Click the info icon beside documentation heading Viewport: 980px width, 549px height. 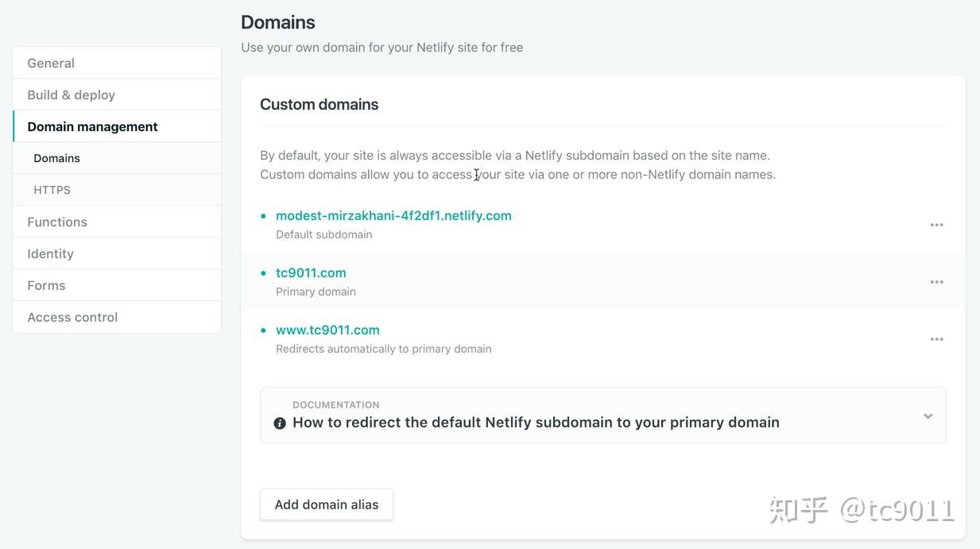280,423
